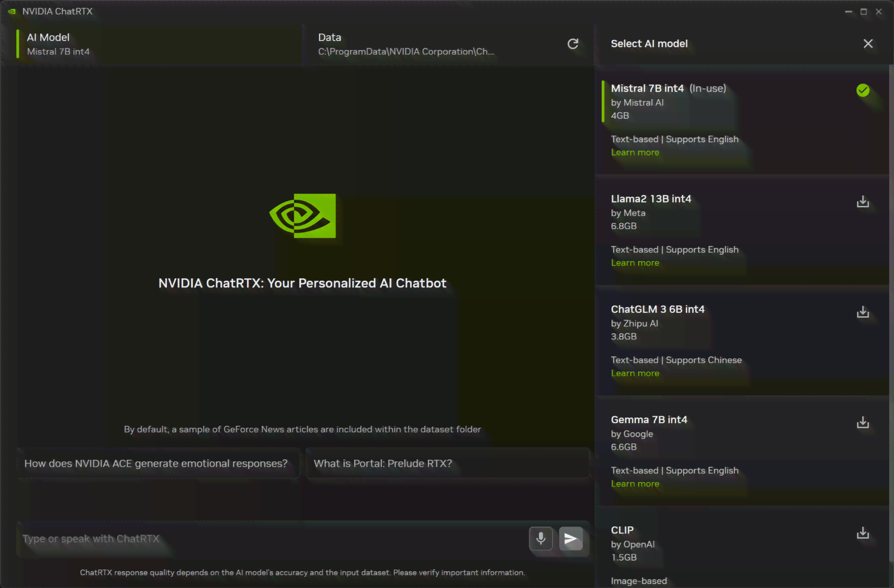
Task: Click the by OpenAI label
Action: click(x=633, y=544)
